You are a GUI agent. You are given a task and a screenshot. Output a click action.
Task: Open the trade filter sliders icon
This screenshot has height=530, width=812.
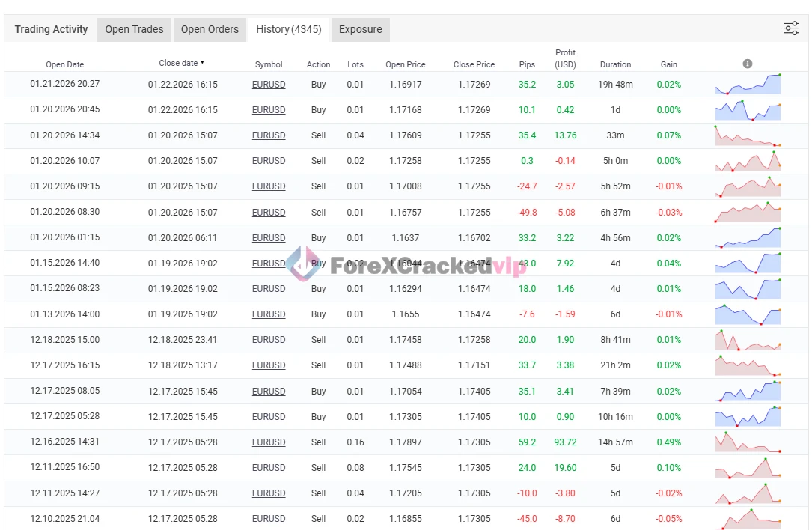(x=791, y=28)
